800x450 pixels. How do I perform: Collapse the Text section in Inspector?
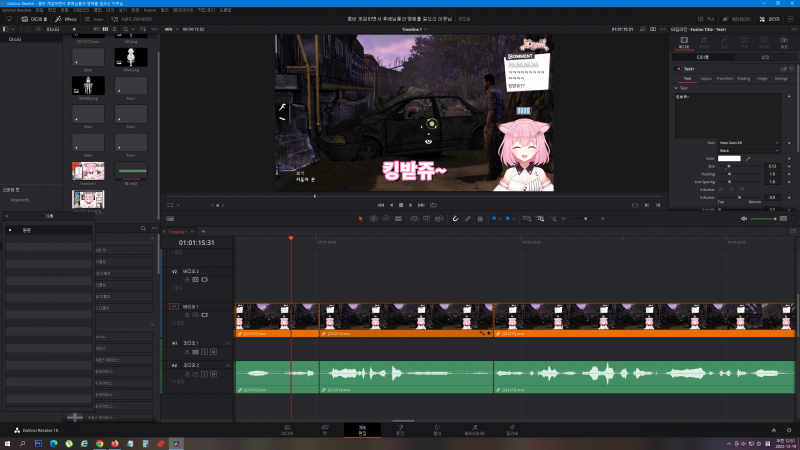click(675, 87)
